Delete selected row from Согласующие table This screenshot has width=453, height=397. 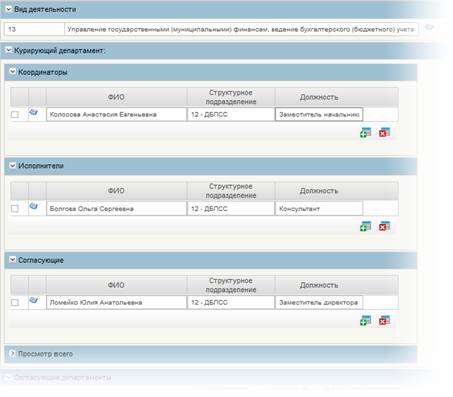coord(384,321)
